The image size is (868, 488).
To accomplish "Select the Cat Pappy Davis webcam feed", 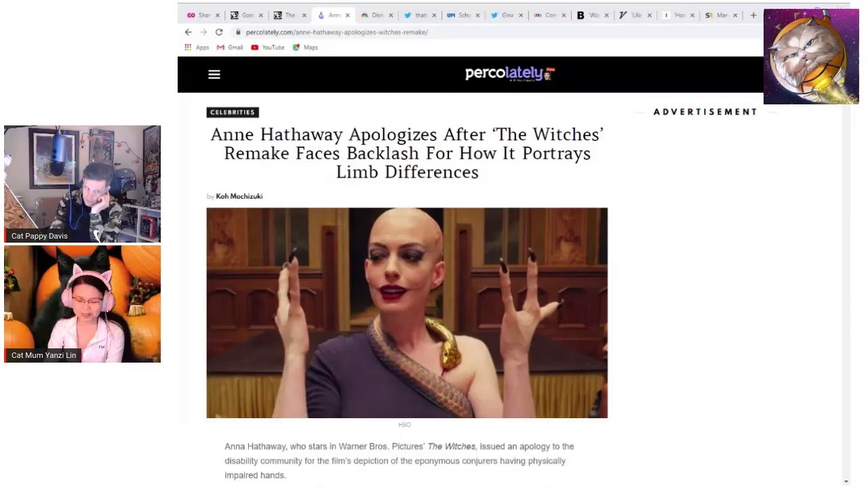I will point(82,184).
